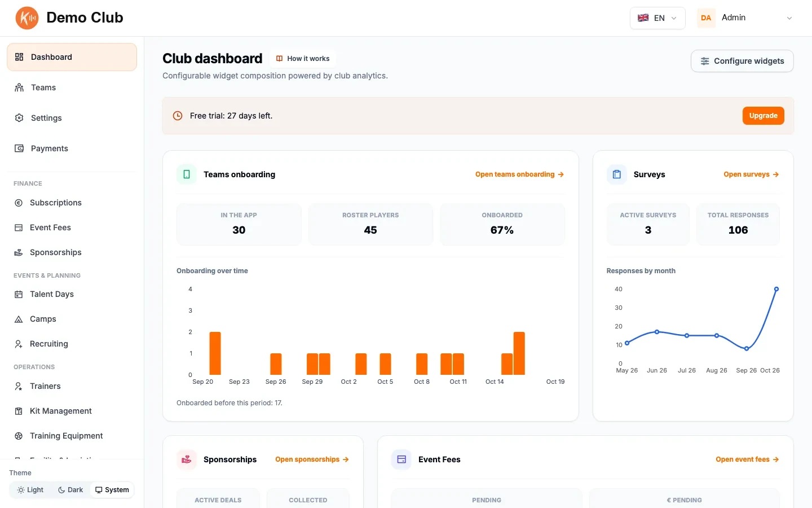Click the Sep 20 bar in onboarding chart
Image resolution: width=812 pixels, height=508 pixels.
tap(215, 353)
